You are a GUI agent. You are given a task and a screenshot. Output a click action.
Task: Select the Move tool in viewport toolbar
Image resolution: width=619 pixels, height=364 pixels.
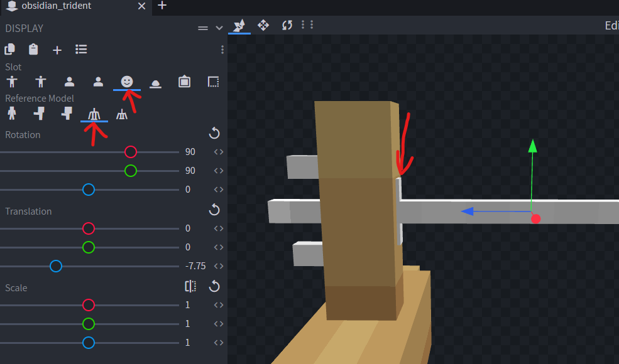click(263, 25)
